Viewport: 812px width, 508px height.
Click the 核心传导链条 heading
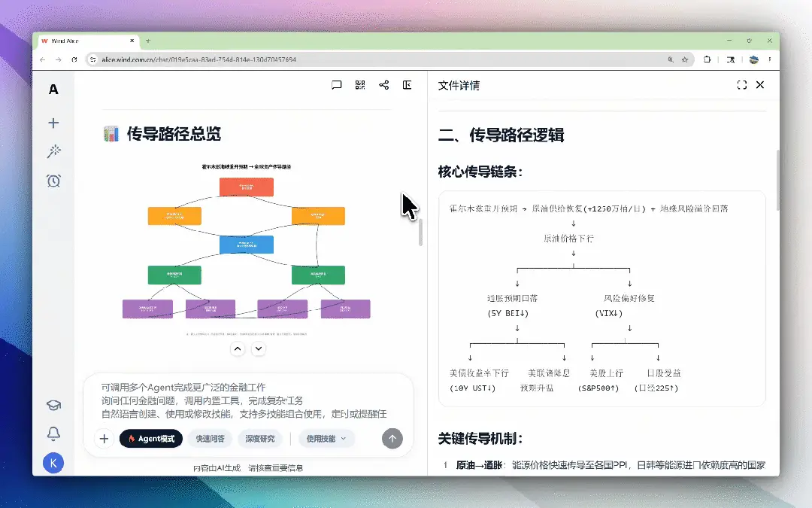pos(480,172)
